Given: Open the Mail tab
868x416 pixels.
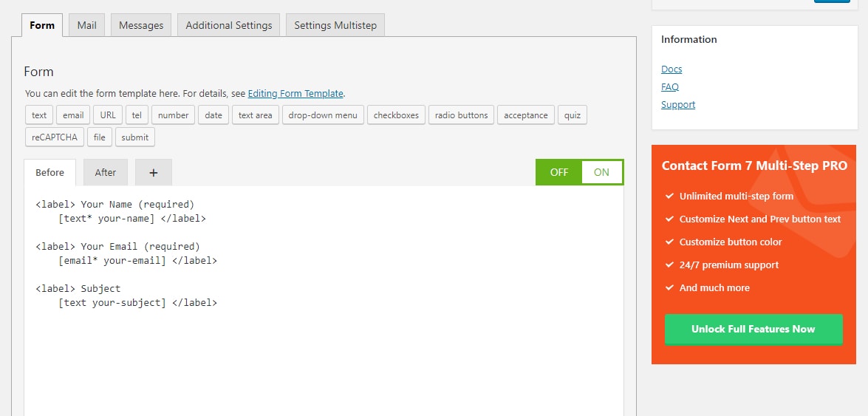Looking at the screenshot, I should (x=87, y=25).
